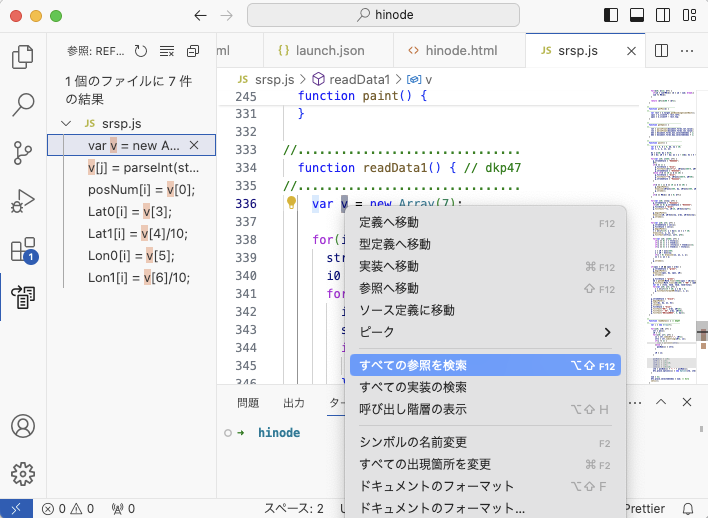The image size is (708, 518).
Task: Jump to reference 'posNum[i] = v[0];'
Action: pos(131,189)
